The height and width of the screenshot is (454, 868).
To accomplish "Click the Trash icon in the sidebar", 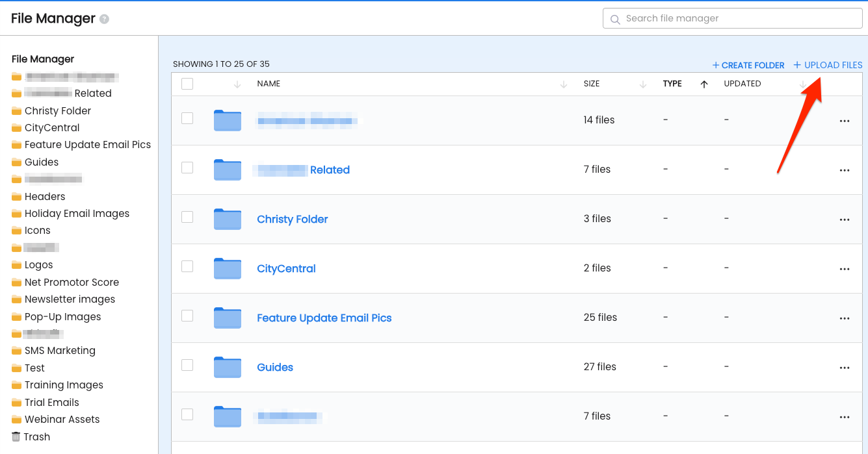I will point(16,436).
